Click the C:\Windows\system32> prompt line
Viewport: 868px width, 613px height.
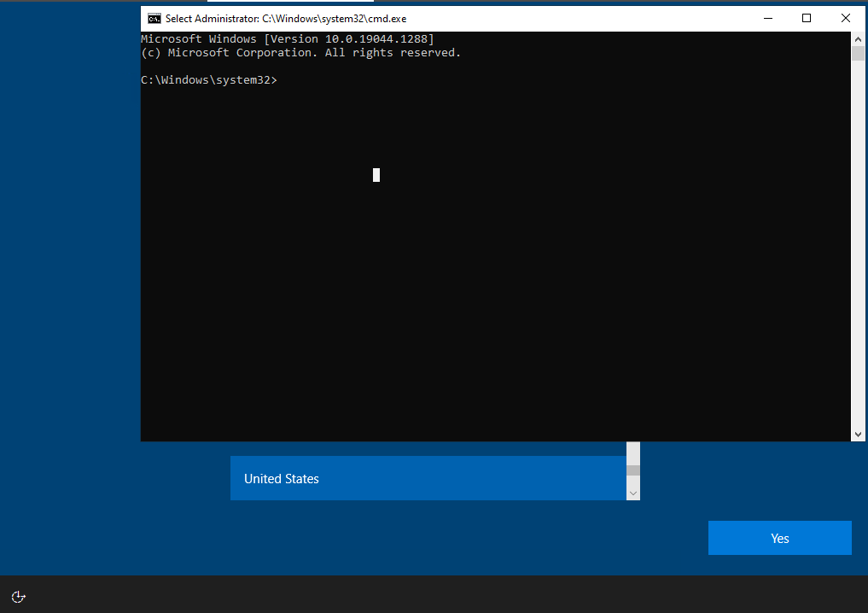[x=209, y=80]
